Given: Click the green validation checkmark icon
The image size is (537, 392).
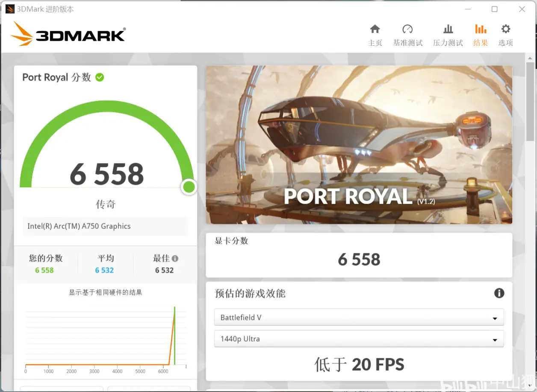Looking at the screenshot, I should click(x=100, y=77).
